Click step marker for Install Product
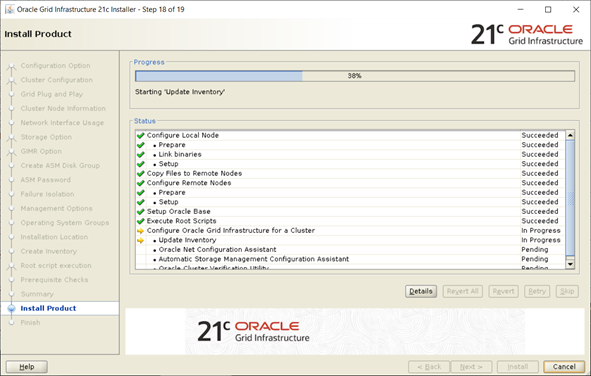The width and height of the screenshot is (591, 376). point(11,309)
